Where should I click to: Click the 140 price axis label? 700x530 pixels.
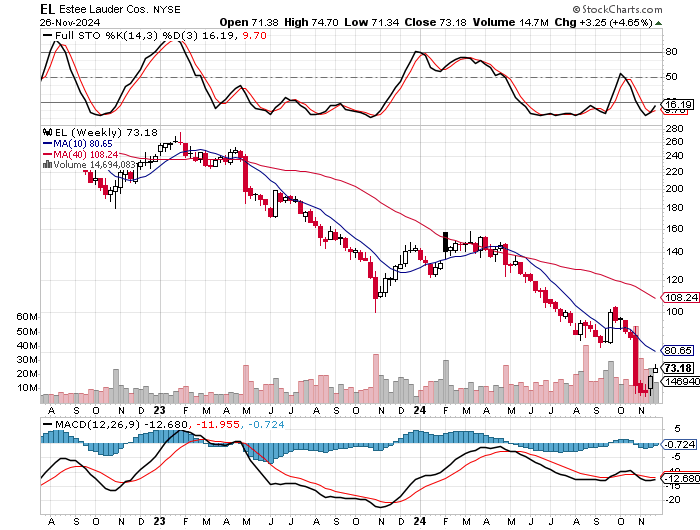[x=674, y=252]
